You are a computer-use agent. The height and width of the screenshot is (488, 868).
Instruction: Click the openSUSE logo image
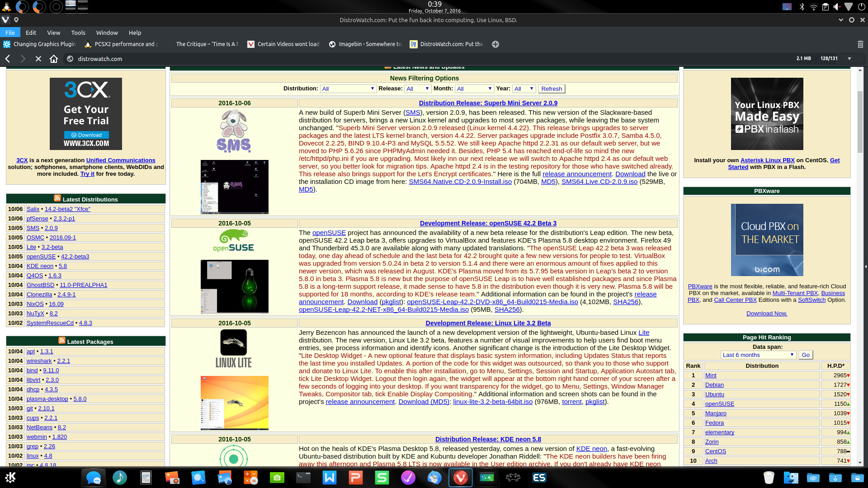(234, 240)
